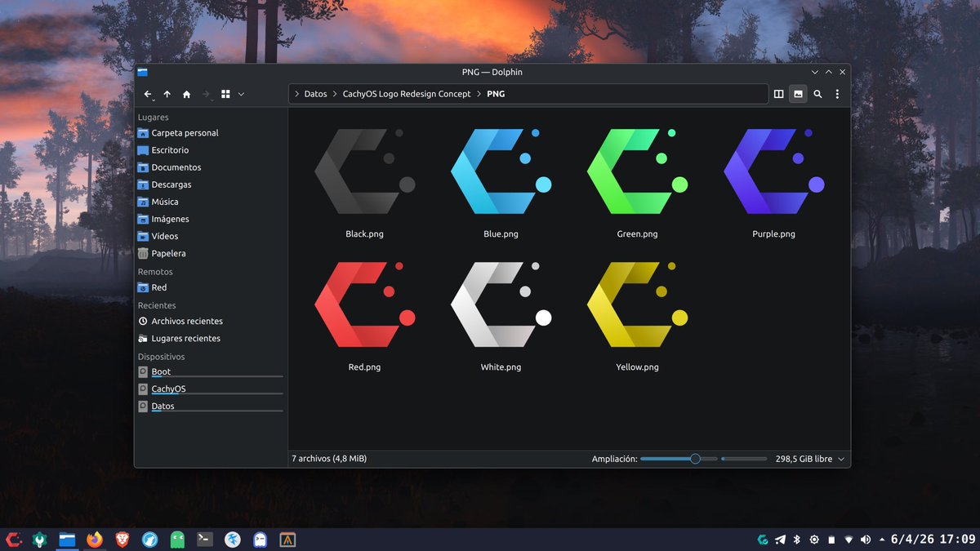
Task: Click the greyed-out forward arrow
Action: click(206, 95)
